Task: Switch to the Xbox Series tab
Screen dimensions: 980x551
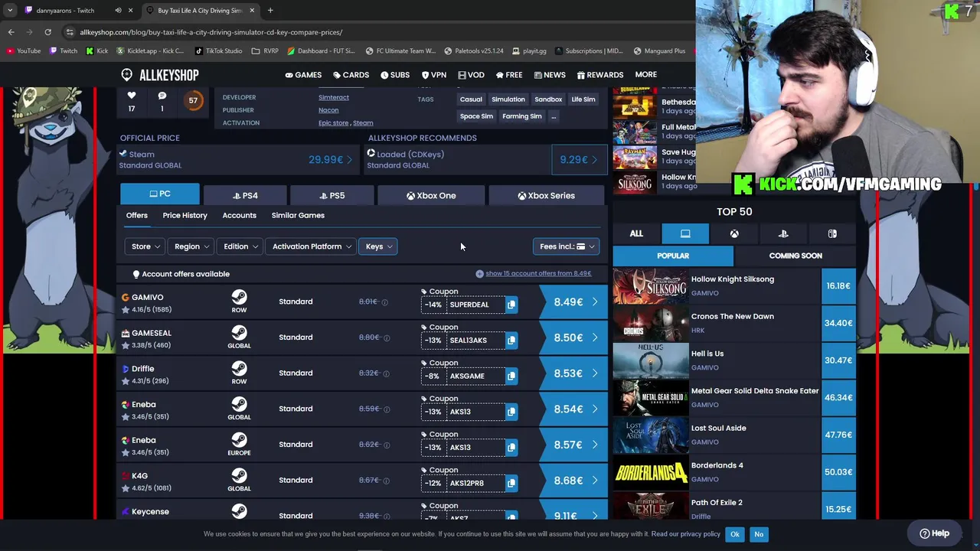Action: (546, 196)
